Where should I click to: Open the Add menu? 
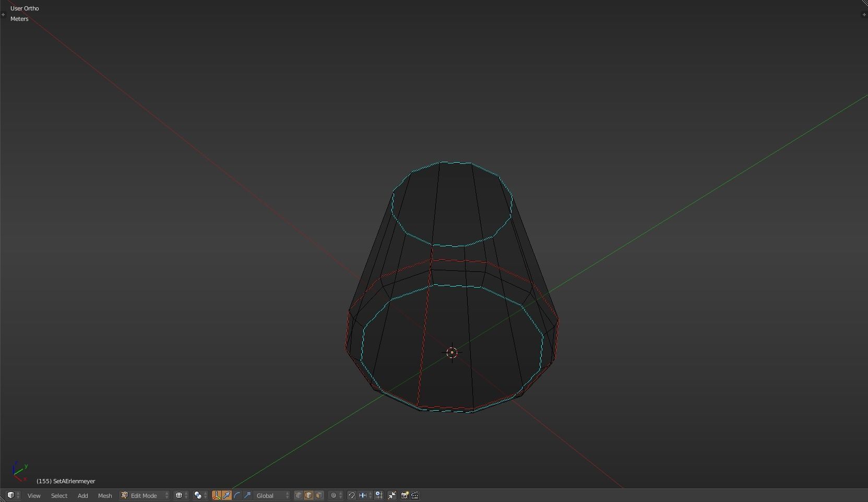click(x=82, y=496)
